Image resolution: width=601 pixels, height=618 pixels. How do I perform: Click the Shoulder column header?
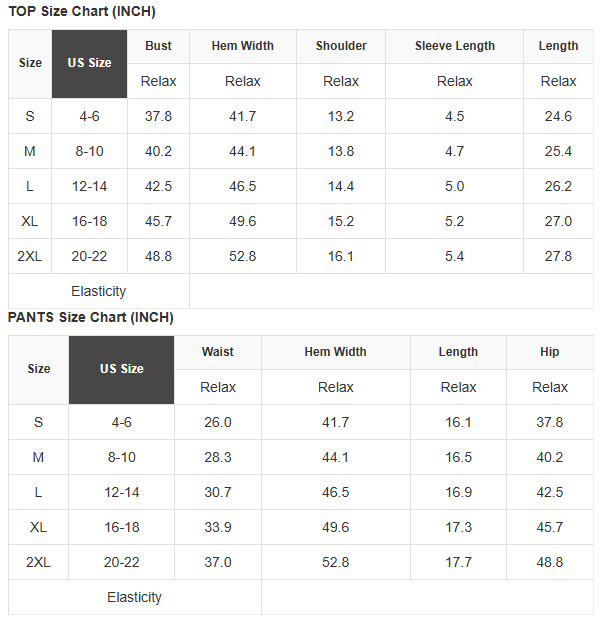point(341,46)
